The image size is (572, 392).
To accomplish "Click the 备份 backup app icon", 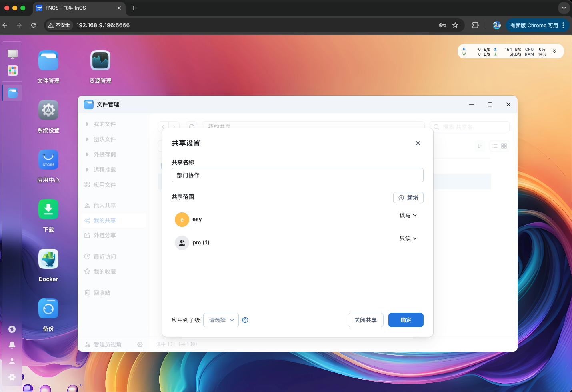I will (x=48, y=309).
